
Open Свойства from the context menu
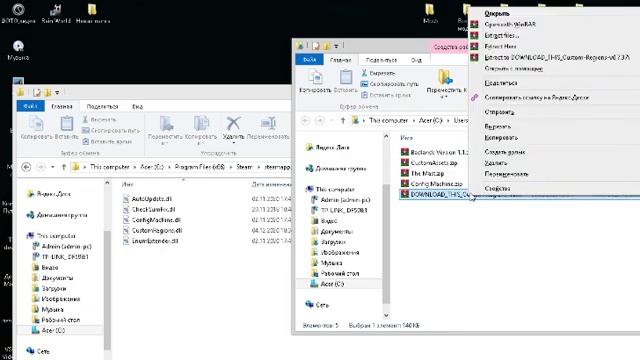(497, 189)
